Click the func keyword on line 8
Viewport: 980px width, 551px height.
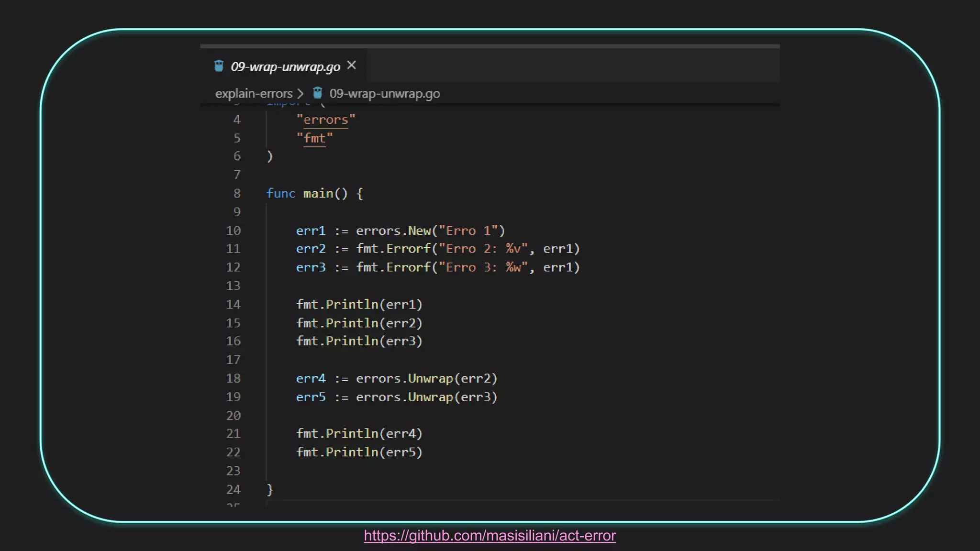coord(280,193)
